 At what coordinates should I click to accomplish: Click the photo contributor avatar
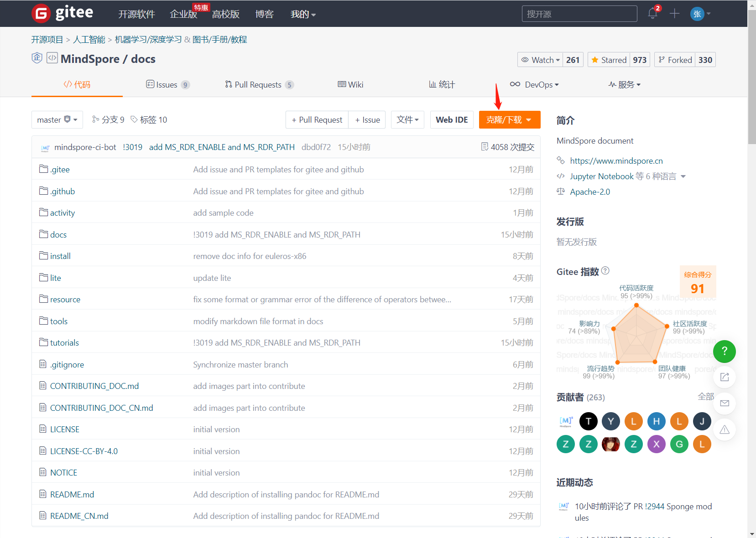click(611, 444)
